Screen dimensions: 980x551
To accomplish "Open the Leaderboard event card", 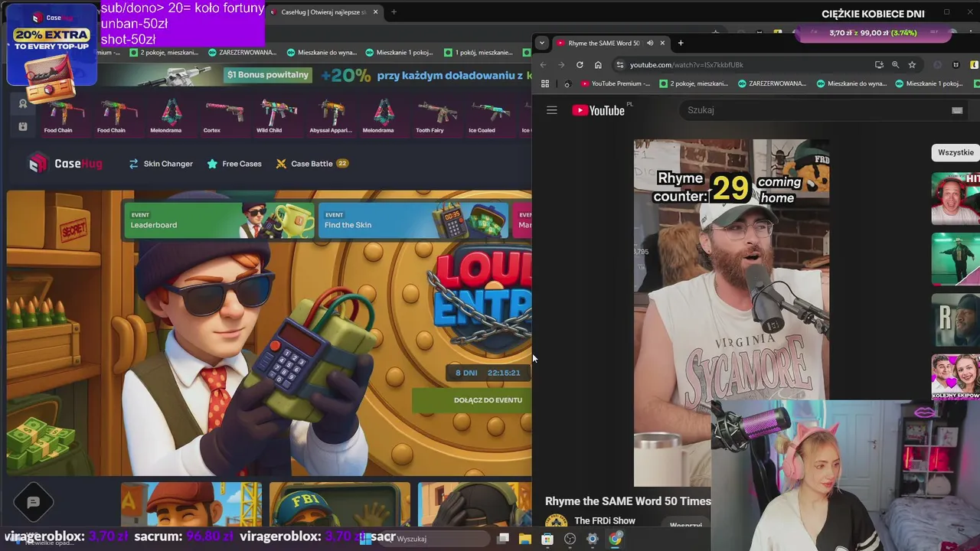I will 218,220.
